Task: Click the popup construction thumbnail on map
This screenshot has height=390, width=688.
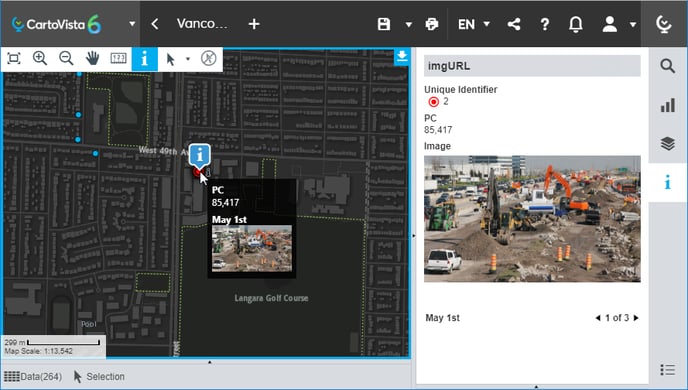Action: tap(252, 248)
